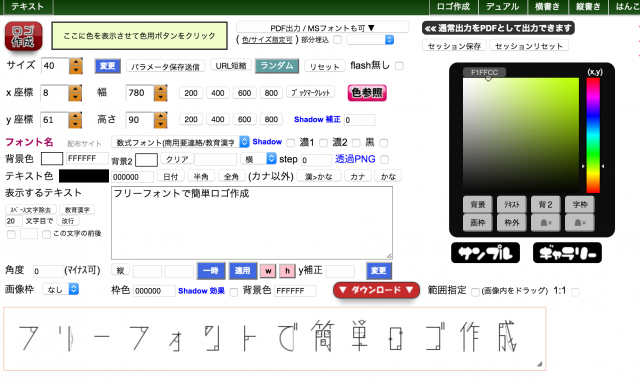
Task: Click the 背景色 white color swatch
Action: click(x=52, y=159)
